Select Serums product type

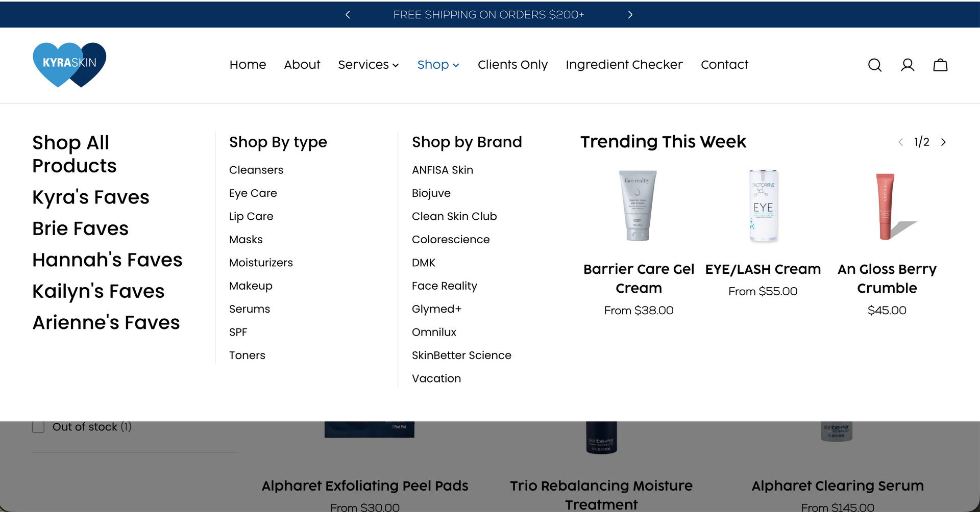[x=250, y=309]
